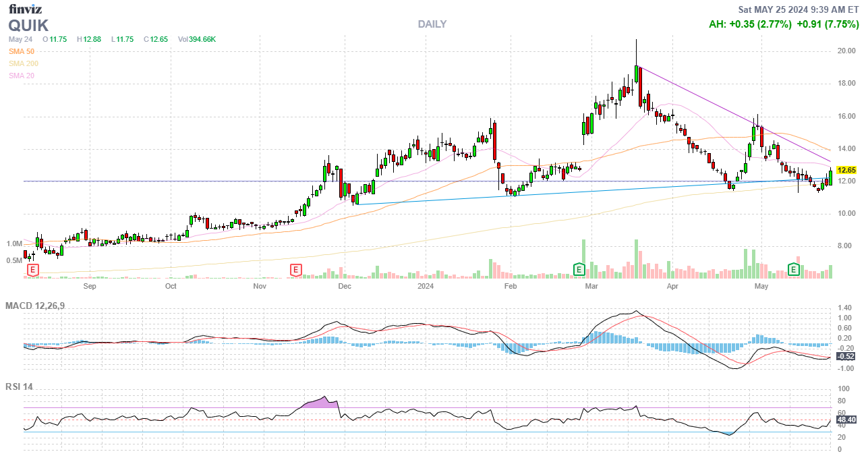Screen dimensions: 868x460
Task: Select the MACD -0.52 value tag
Action: pyautogui.click(x=846, y=356)
